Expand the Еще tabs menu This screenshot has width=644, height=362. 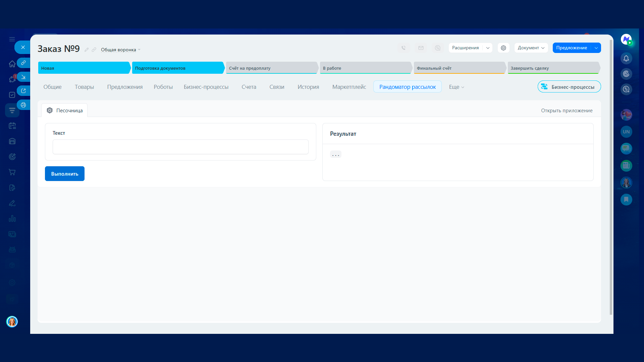(457, 87)
